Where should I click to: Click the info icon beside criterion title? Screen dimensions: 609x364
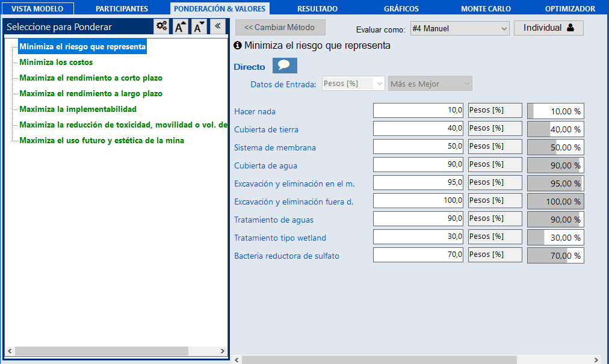(237, 46)
